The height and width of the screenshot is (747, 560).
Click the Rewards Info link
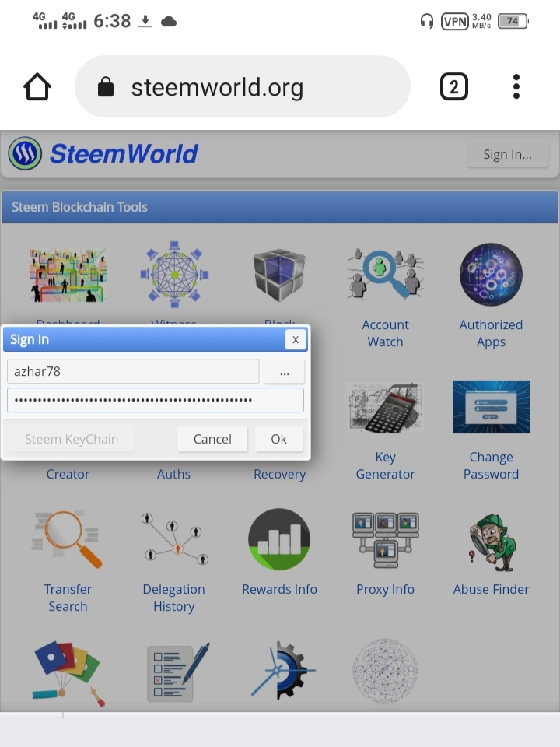tap(279, 589)
